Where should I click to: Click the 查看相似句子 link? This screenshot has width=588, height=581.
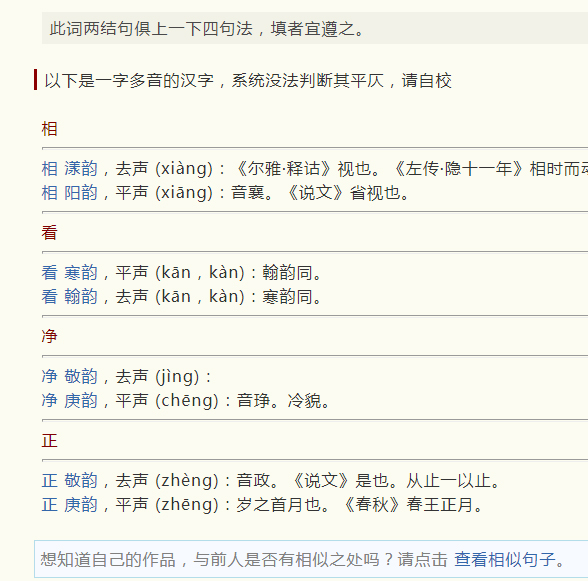(x=504, y=560)
